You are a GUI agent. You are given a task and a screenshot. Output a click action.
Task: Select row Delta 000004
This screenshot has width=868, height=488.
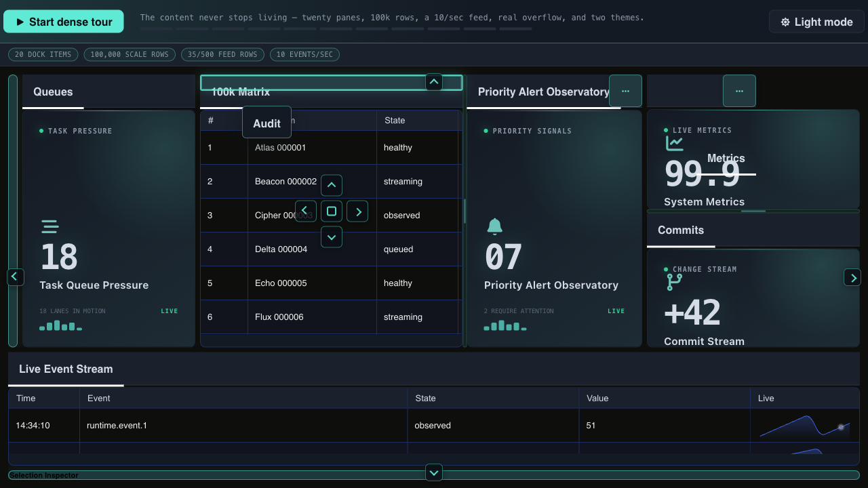pos(331,249)
